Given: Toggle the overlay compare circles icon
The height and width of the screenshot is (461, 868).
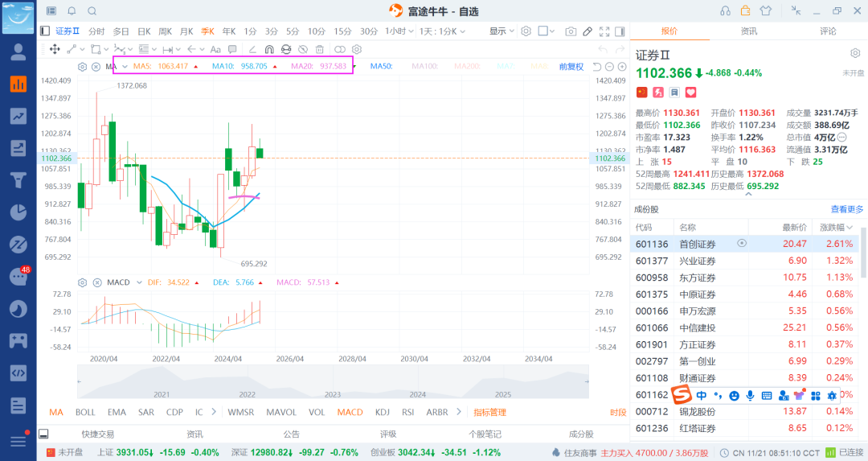Looking at the screenshot, I should tap(340, 49).
